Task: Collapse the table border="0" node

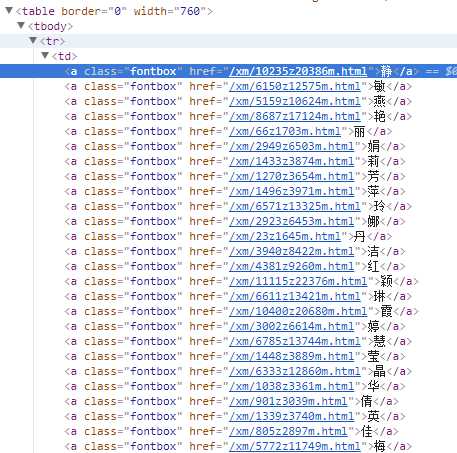Action: click(x=9, y=11)
